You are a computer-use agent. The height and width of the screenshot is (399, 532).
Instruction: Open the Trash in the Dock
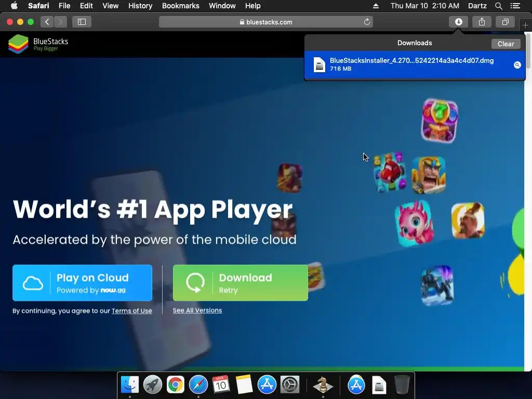402,385
